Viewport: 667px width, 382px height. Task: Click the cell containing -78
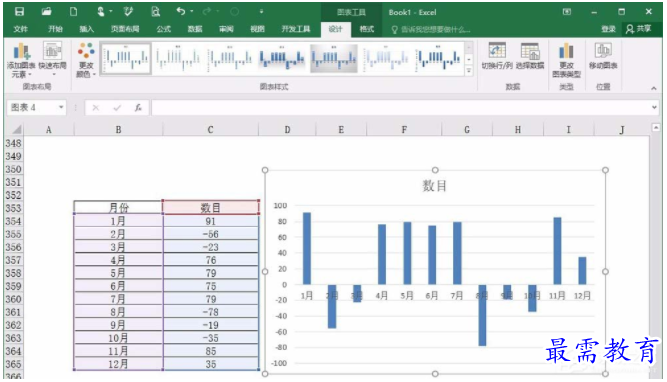(x=211, y=312)
